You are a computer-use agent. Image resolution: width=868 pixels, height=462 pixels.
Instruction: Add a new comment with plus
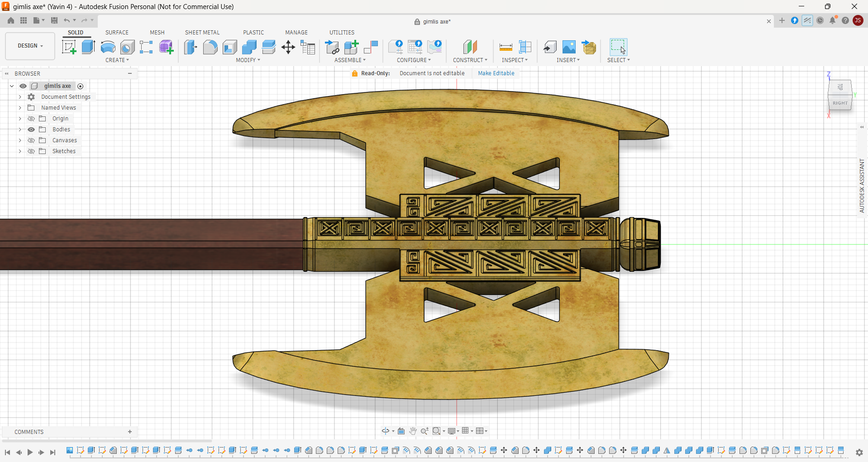(x=130, y=432)
